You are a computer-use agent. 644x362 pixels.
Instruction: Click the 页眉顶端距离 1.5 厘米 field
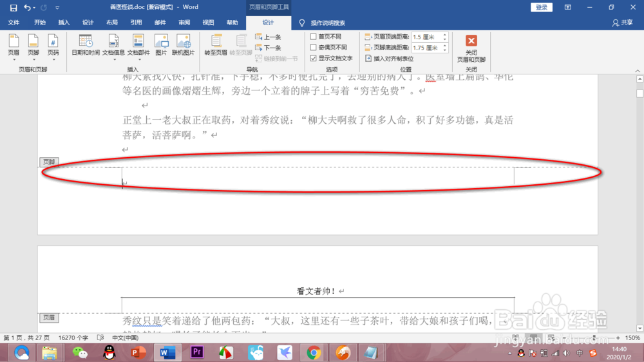(427, 37)
